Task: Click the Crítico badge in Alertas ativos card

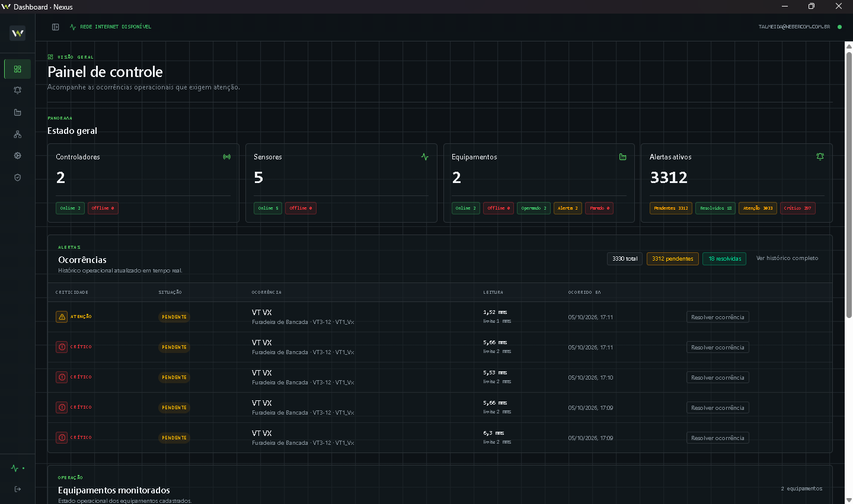Action: (x=798, y=208)
